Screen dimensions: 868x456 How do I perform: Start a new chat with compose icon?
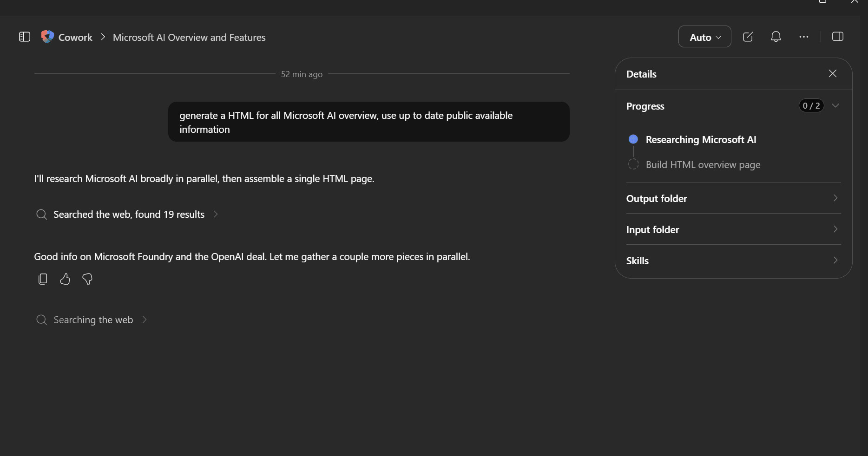[748, 37]
